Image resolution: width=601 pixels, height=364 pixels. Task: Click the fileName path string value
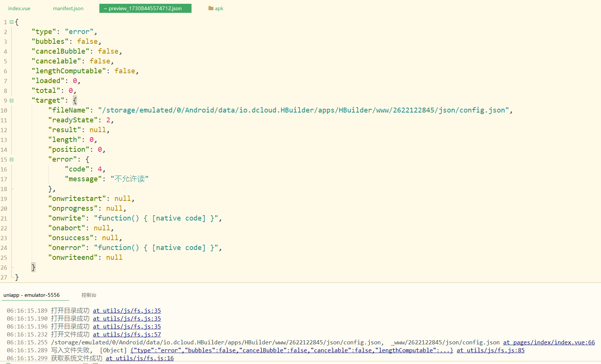pyautogui.click(x=303, y=110)
